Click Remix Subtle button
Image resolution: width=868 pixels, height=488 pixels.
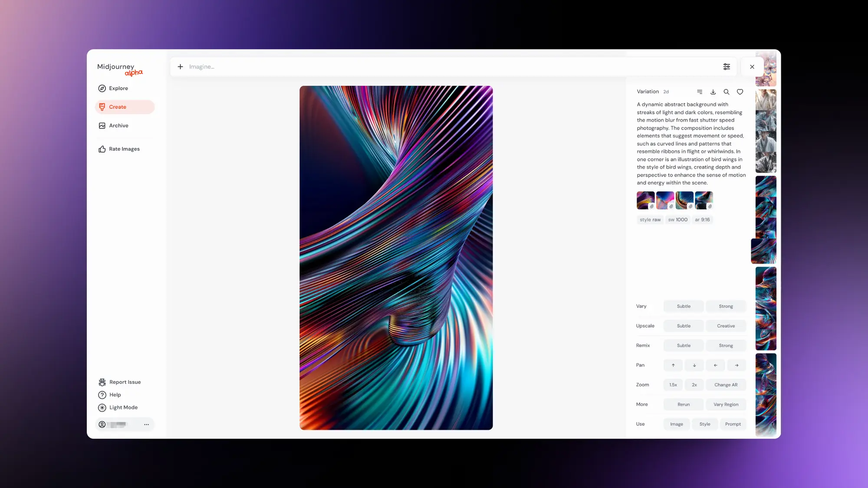684,345
